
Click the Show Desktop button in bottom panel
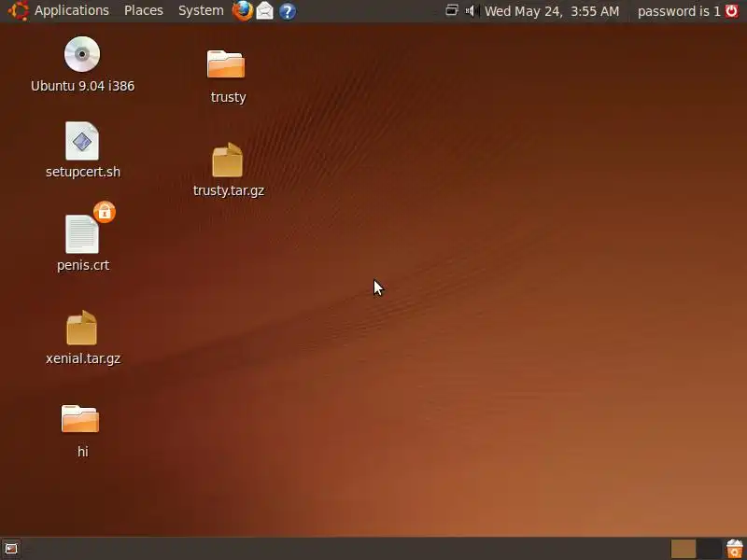pyautogui.click(x=11, y=549)
